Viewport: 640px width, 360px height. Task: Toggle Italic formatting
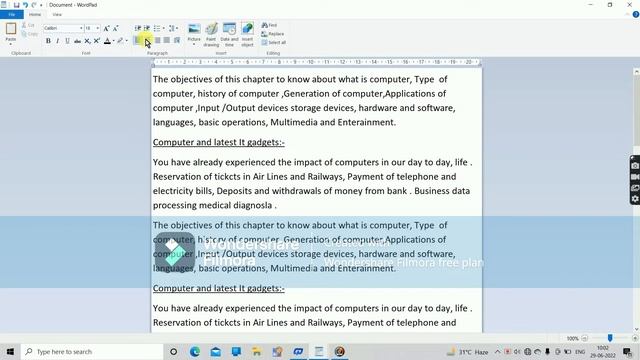58,41
